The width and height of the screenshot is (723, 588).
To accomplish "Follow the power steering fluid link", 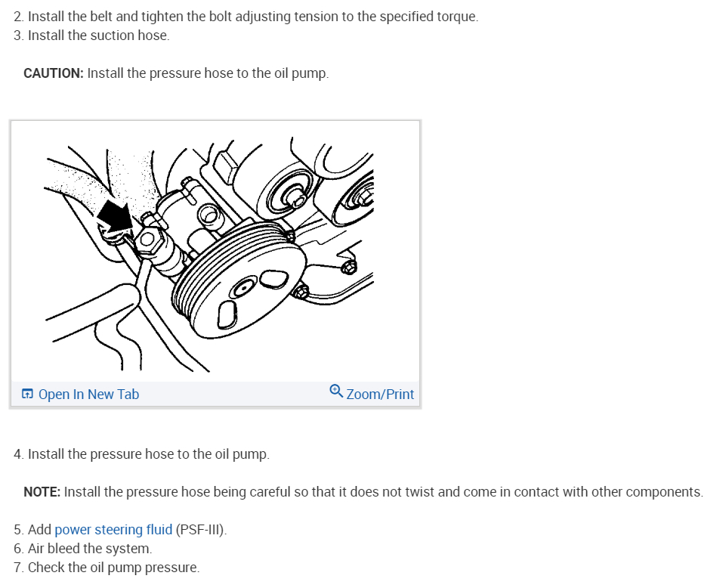I will 113,530.
